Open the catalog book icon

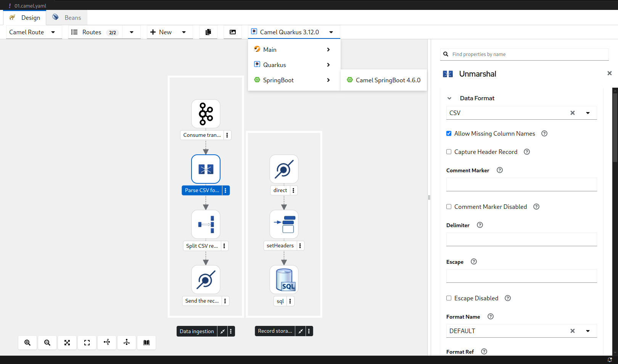click(x=146, y=343)
